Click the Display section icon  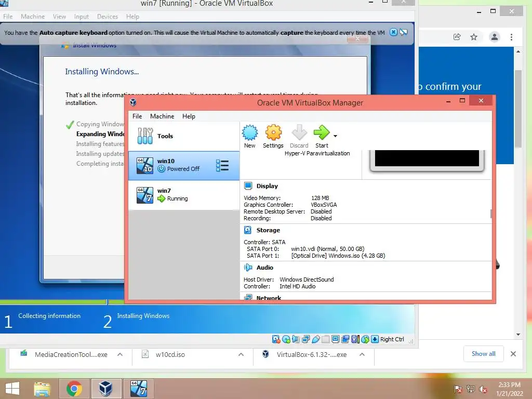248,186
